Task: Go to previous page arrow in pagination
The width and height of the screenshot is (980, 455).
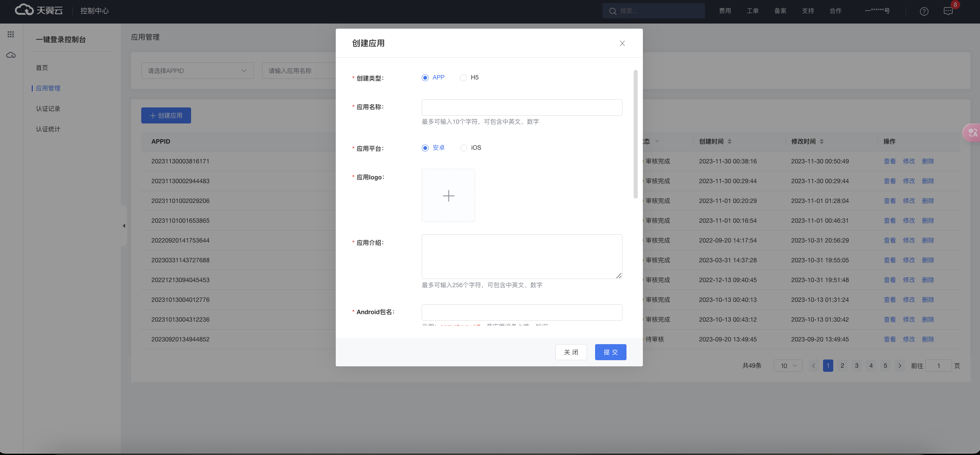Action: click(813, 366)
